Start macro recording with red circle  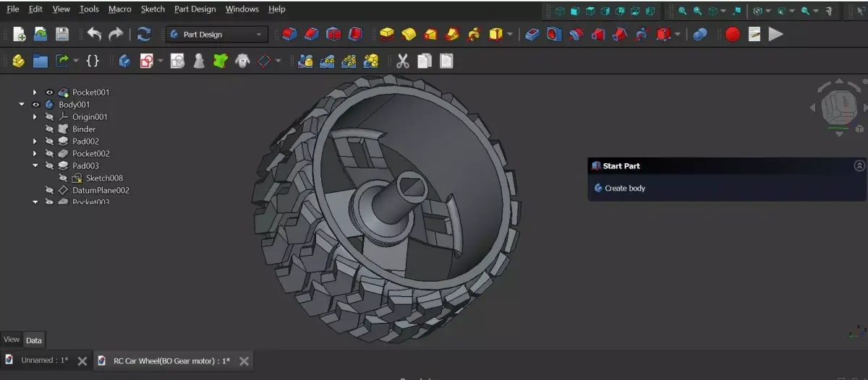(733, 34)
